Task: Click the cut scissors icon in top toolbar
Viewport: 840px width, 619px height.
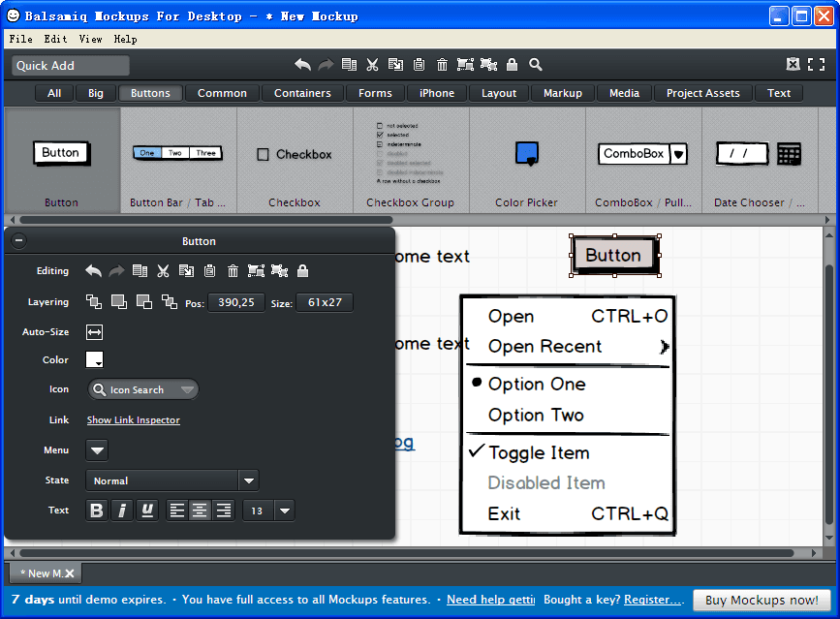Action: (x=372, y=65)
